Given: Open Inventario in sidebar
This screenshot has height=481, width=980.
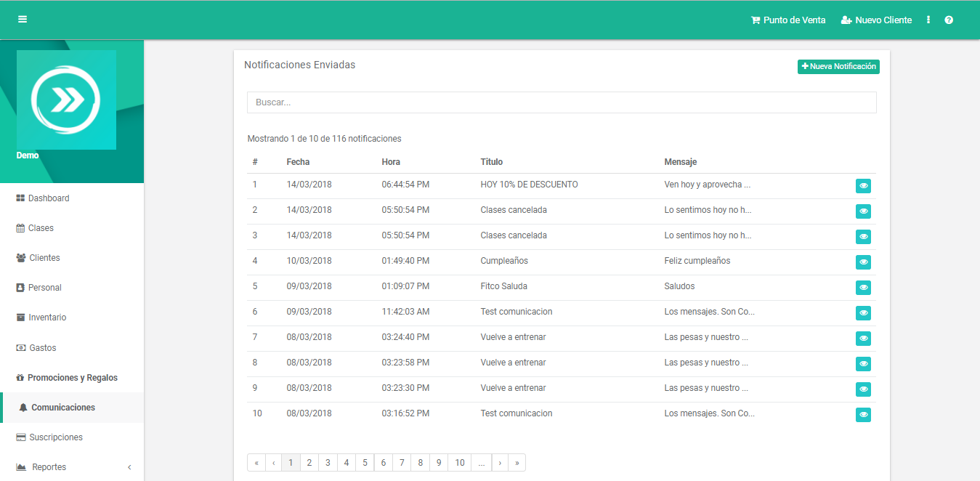Looking at the screenshot, I should pyautogui.click(x=41, y=318).
